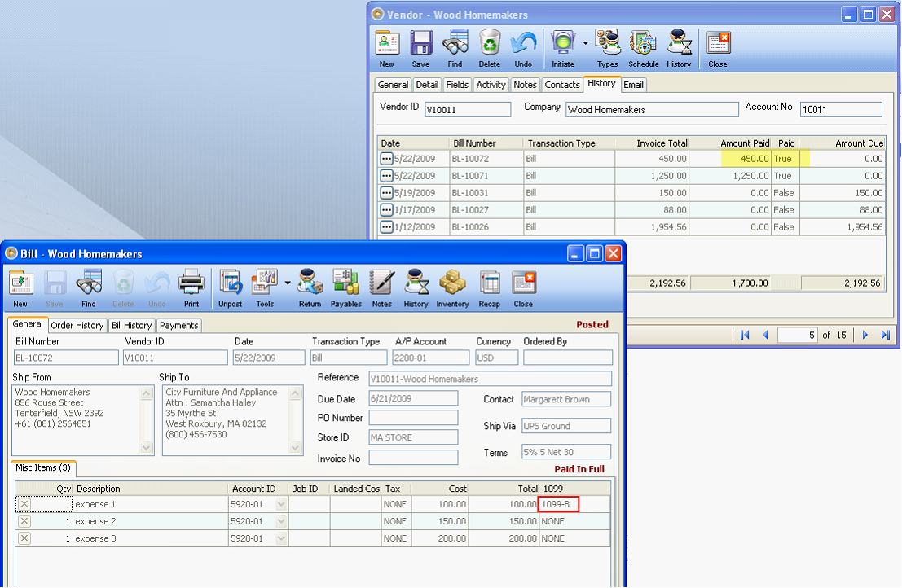The image size is (902, 588).
Task: Select the Misc Items (3) tab
Action: coord(43,467)
